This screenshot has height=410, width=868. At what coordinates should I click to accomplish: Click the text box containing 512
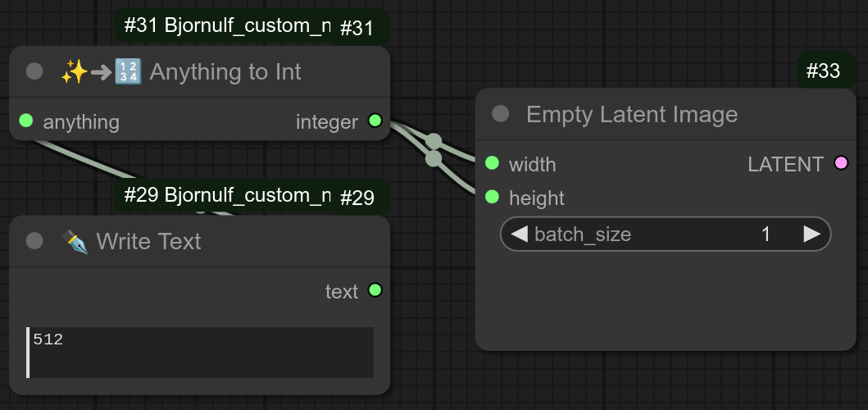tap(201, 353)
